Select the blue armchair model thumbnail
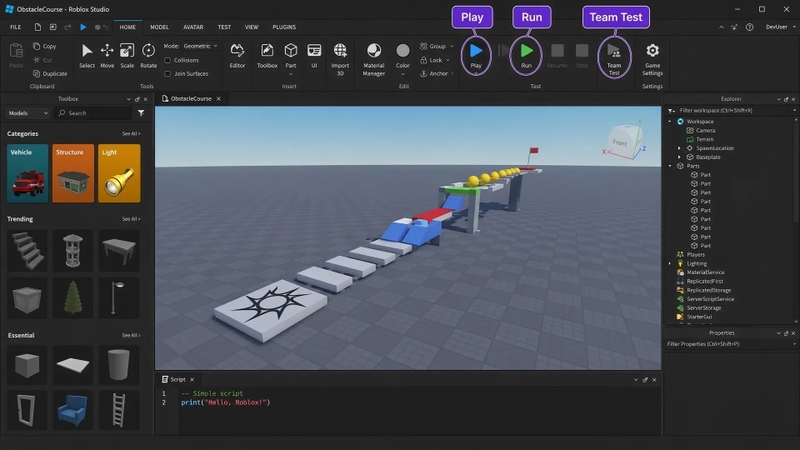The width and height of the screenshot is (800, 450). [x=73, y=410]
